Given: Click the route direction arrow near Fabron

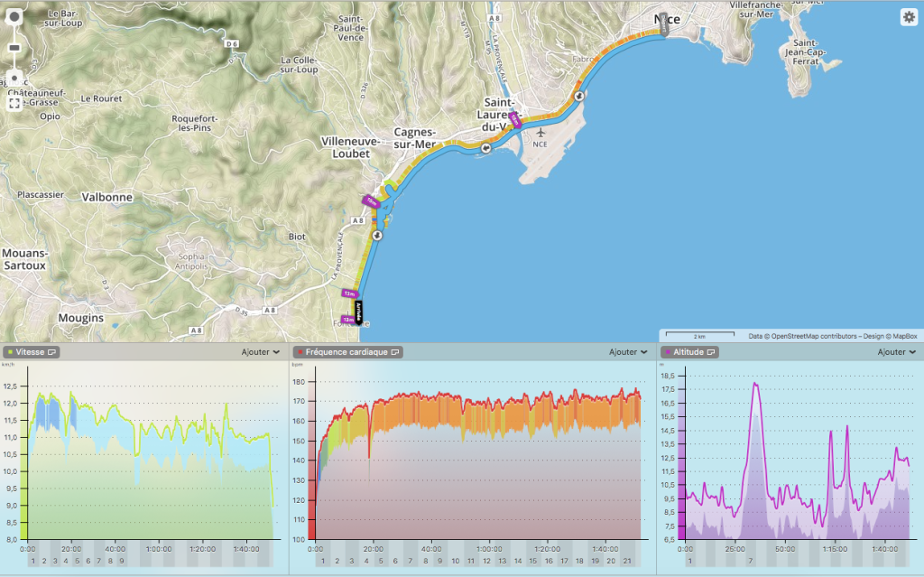Looking at the screenshot, I should coord(578,95).
